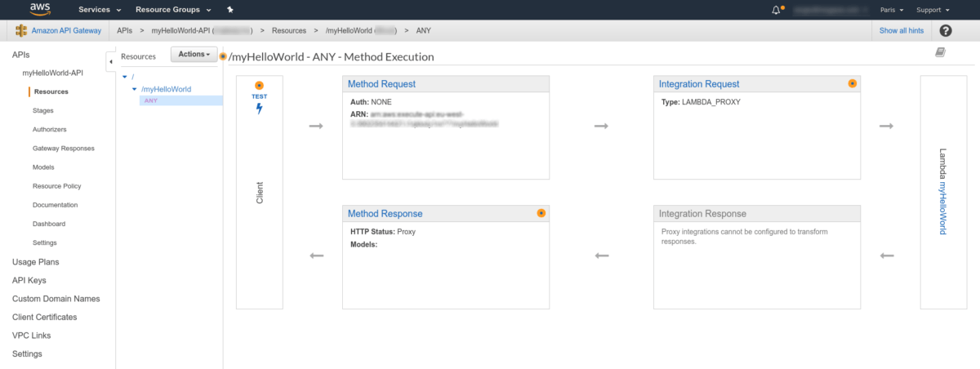Viewport: 980px width, 369px height.
Task: Collapse the root / resource tree node
Action: [124, 77]
